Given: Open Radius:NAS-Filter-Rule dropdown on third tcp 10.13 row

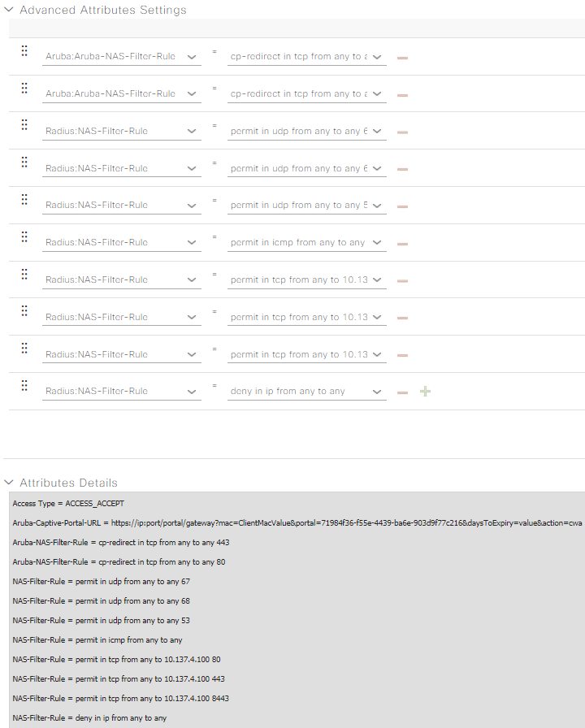Looking at the screenshot, I should 122,355.
